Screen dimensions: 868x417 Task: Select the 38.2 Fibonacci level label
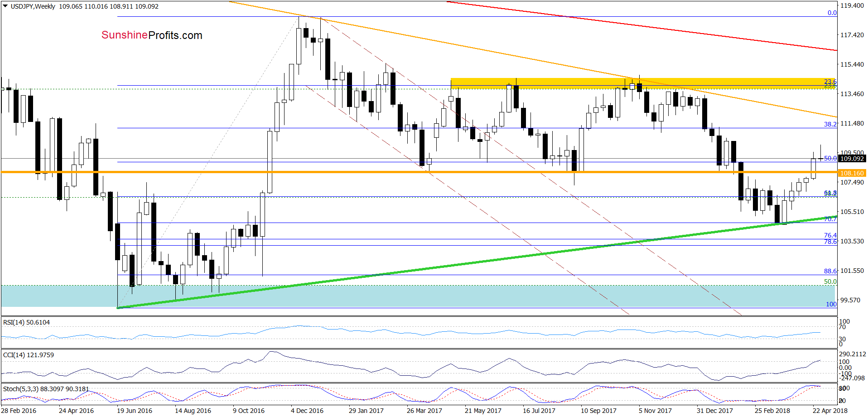830,124
